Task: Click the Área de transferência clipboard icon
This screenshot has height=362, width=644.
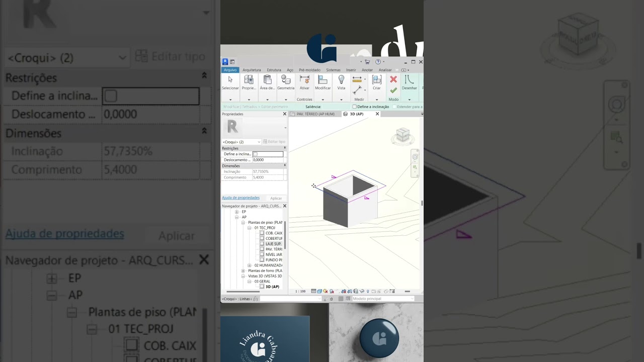Action: (x=267, y=79)
